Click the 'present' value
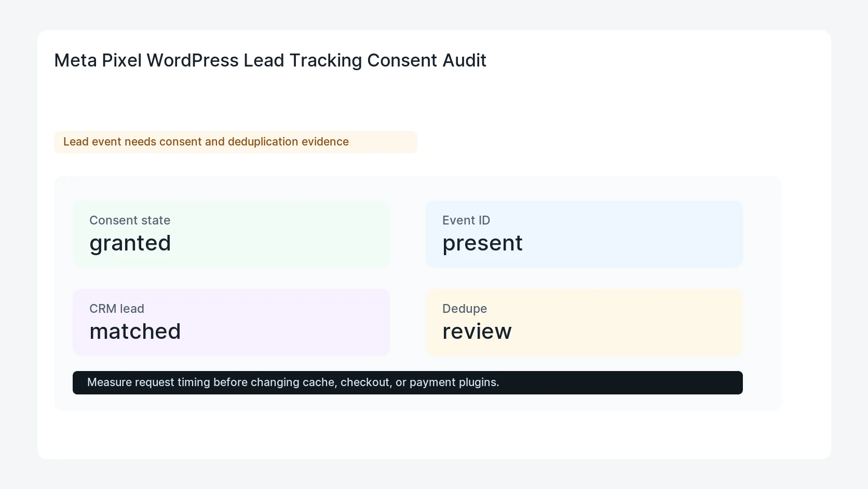This screenshot has width=868, height=489. [x=482, y=243]
